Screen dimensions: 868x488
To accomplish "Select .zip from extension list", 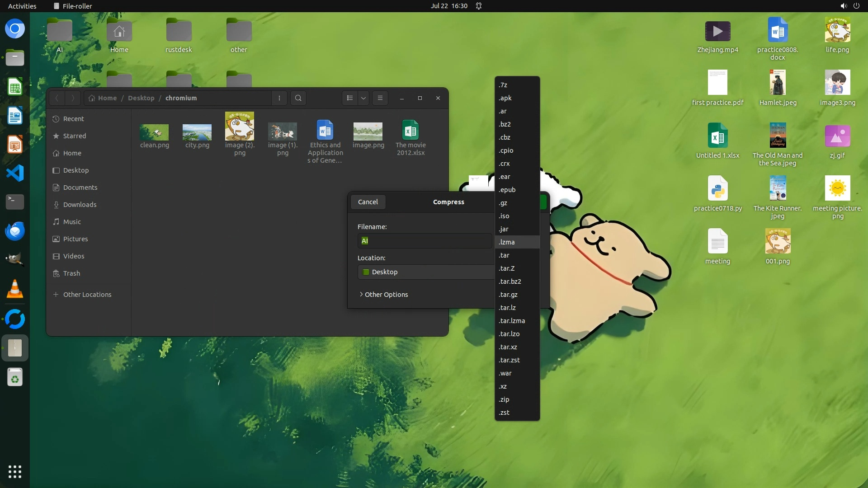I will (504, 399).
